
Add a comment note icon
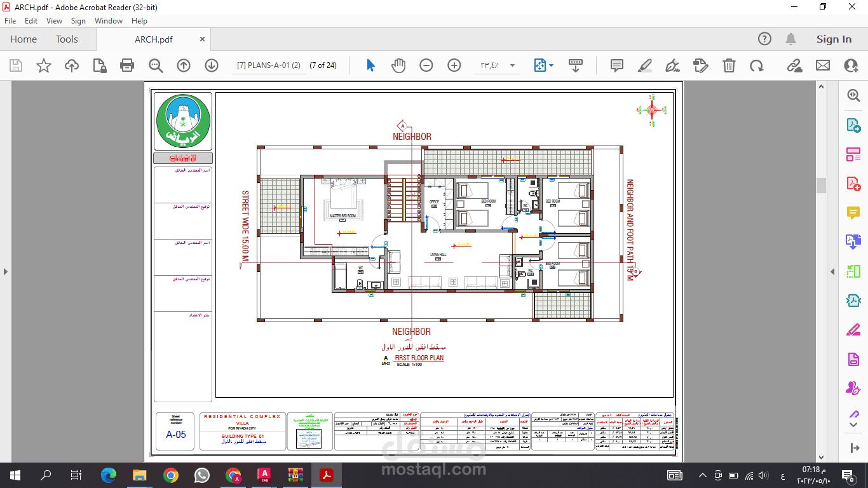tap(616, 65)
